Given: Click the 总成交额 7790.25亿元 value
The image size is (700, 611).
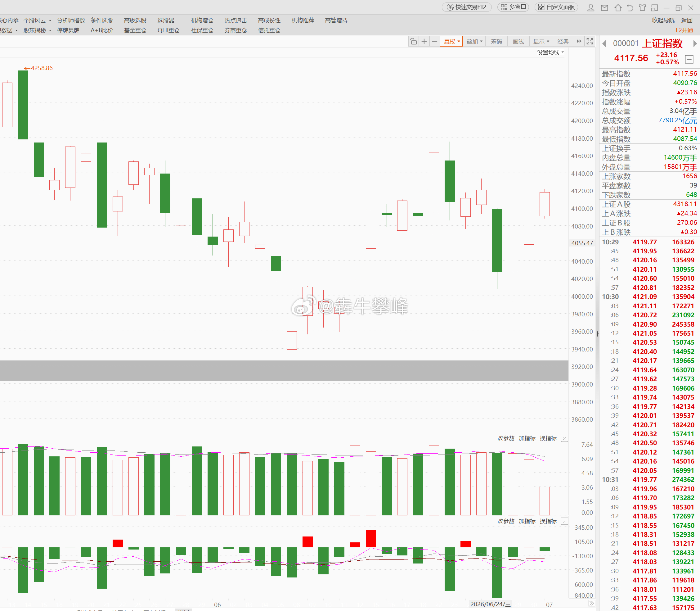Looking at the screenshot, I should 678,120.
